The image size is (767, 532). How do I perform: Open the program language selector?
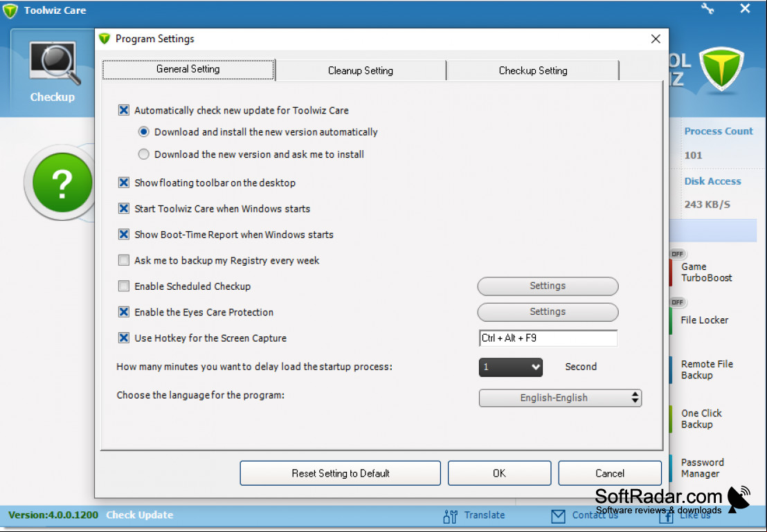click(560, 398)
